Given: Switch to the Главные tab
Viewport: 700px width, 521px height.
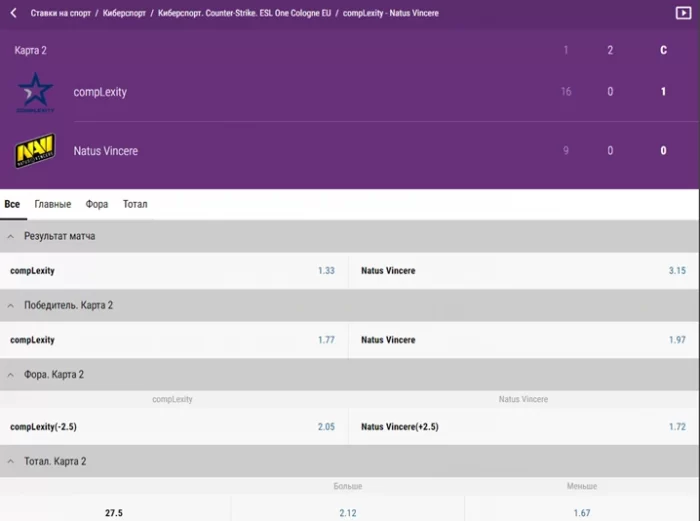Looking at the screenshot, I should (x=52, y=204).
